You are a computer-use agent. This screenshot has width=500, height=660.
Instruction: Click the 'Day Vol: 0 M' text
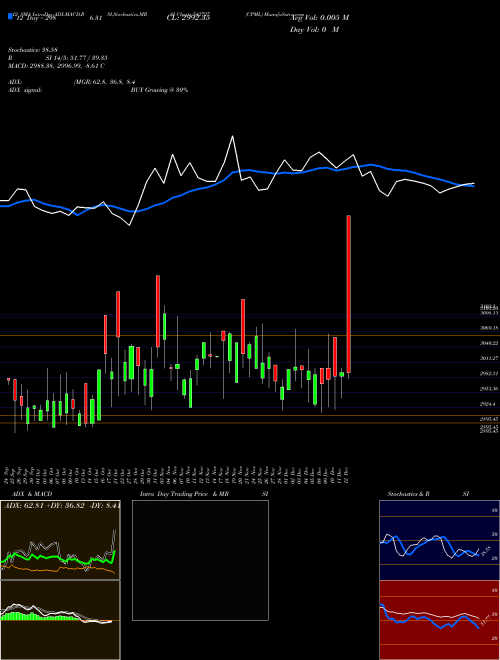click(314, 30)
